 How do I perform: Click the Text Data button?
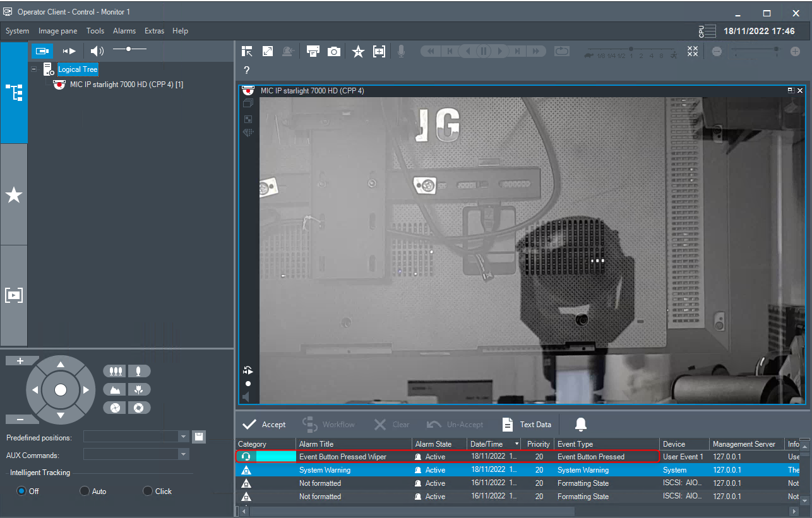pyautogui.click(x=527, y=424)
